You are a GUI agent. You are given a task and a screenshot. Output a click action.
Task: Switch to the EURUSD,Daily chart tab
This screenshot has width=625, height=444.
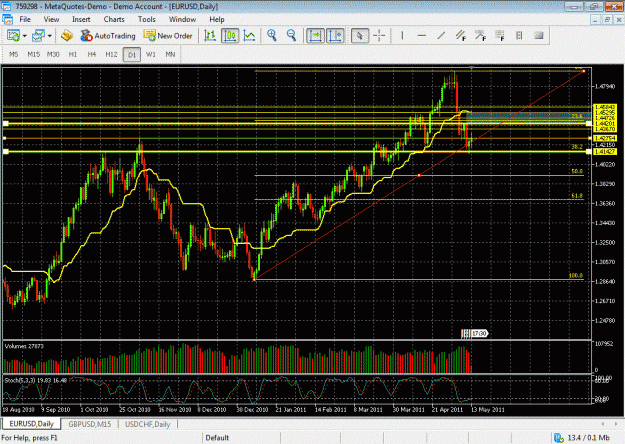[31, 424]
